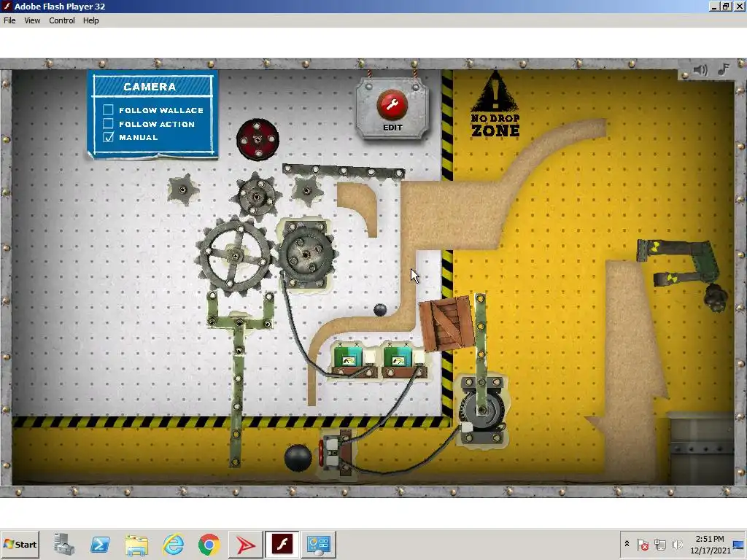
Task: Open the File menu
Action: (9, 20)
